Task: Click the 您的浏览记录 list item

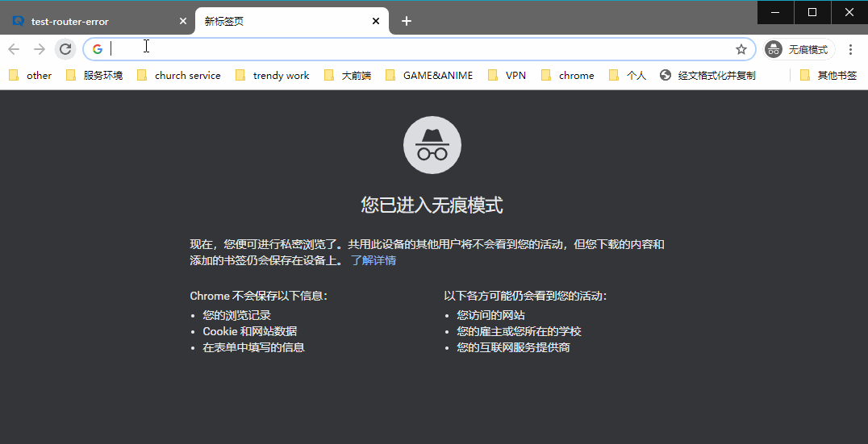Action: (x=237, y=315)
